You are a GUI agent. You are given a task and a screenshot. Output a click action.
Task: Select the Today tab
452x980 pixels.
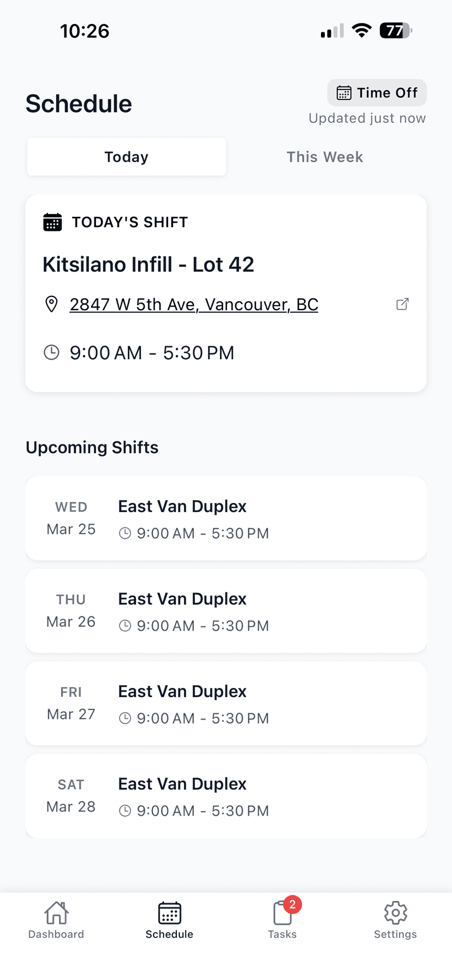[126, 157]
